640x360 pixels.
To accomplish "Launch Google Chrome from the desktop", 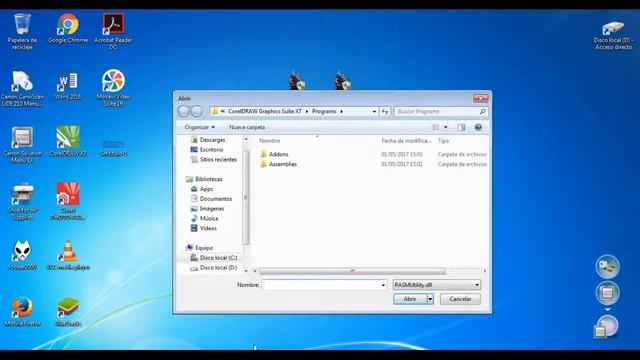I will coord(68,28).
